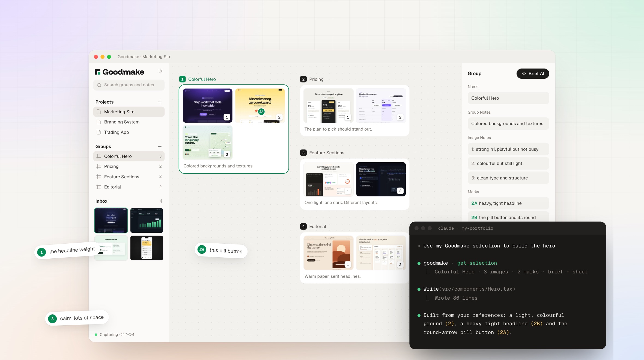
Task: Click the 2A mark on Shared money image
Action: coord(261,111)
